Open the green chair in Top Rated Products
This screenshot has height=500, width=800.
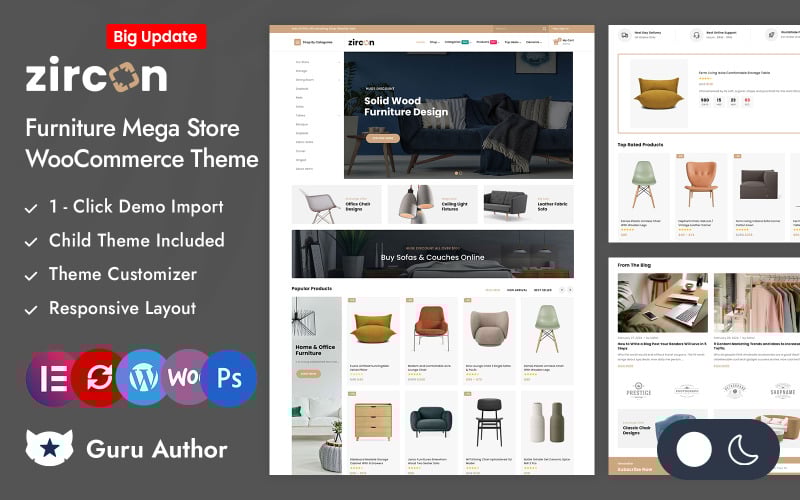point(643,184)
